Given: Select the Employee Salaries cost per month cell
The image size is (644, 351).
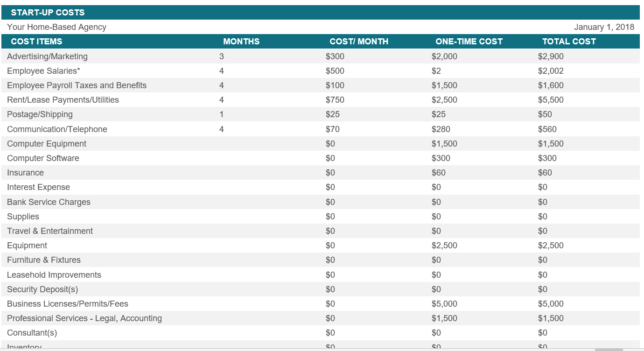Looking at the screenshot, I should 335,71.
